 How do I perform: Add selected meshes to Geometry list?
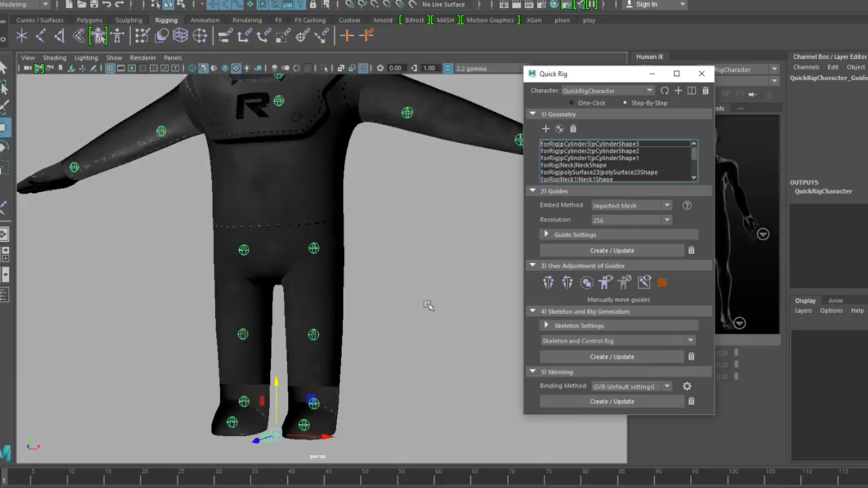545,129
